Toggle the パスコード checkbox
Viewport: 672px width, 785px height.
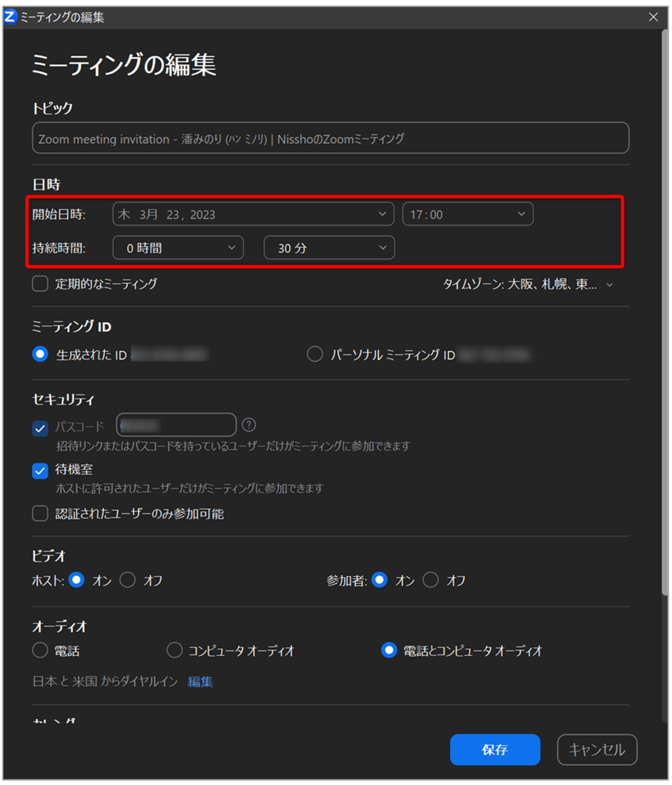point(40,428)
